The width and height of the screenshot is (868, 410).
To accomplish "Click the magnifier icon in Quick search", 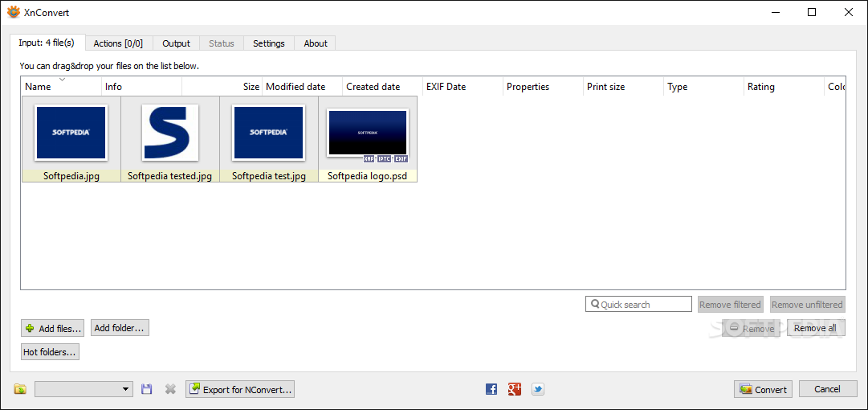I will click(595, 304).
